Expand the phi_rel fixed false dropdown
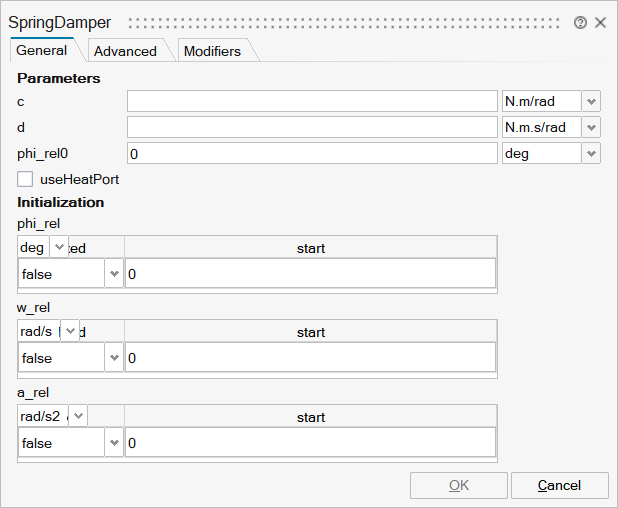The image size is (618, 508). pos(113,273)
